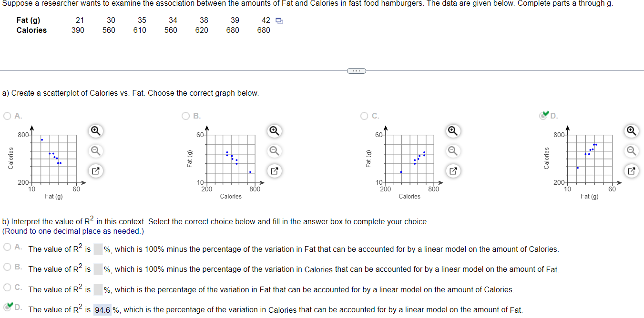Zoom out on graph B

(274, 151)
